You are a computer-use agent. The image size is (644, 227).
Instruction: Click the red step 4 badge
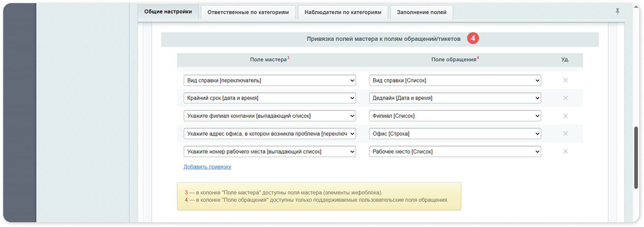(473, 38)
